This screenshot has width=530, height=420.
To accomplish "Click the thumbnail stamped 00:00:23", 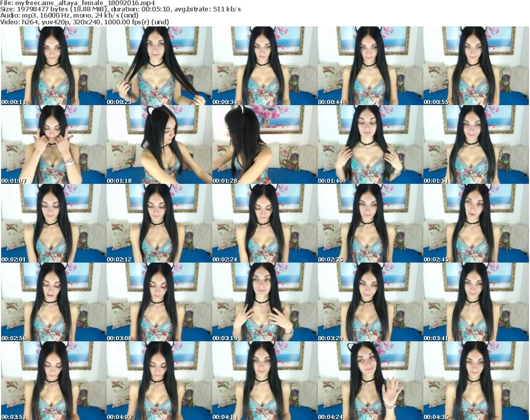I will pos(159,66).
